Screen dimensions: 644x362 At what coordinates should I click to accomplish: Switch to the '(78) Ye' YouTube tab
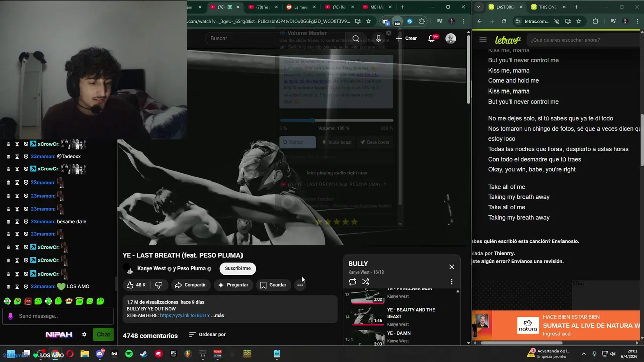tap(263, 7)
